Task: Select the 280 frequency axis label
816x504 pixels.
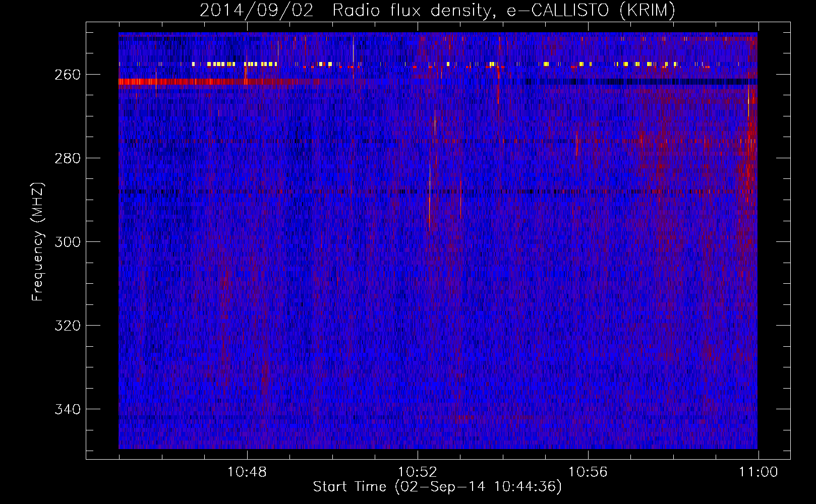Action: 68,158
